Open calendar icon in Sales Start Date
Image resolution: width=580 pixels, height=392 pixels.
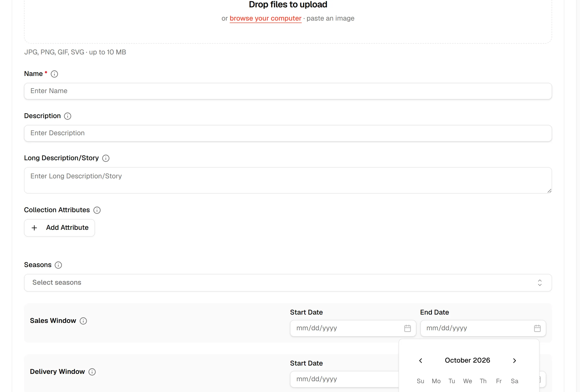point(407,328)
